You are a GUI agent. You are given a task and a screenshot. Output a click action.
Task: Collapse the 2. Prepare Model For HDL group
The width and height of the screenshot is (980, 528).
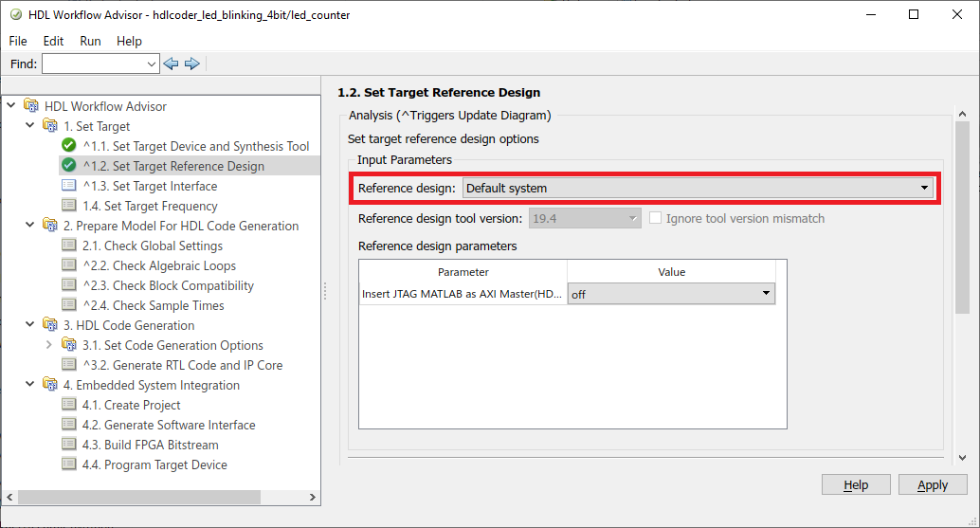[29, 225]
